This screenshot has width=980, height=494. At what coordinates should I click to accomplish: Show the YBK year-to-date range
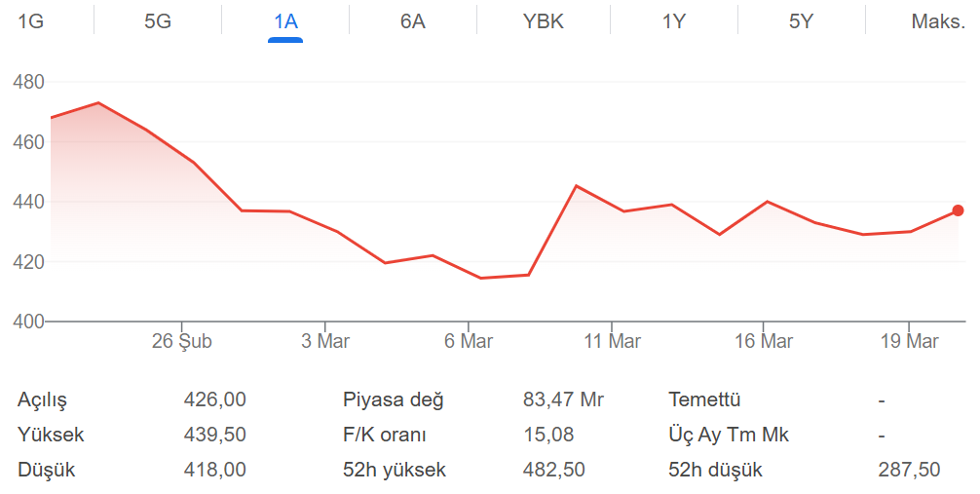544,21
